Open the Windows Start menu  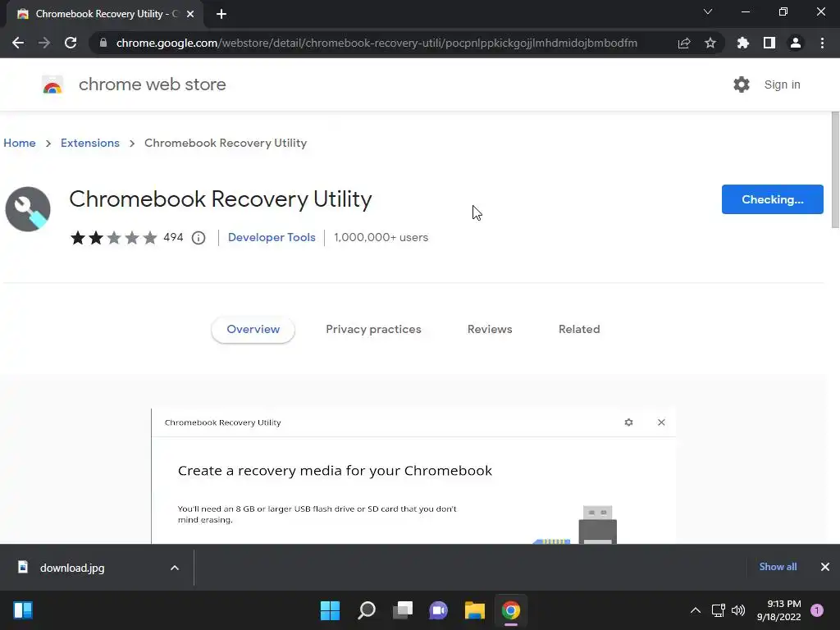pos(330,610)
